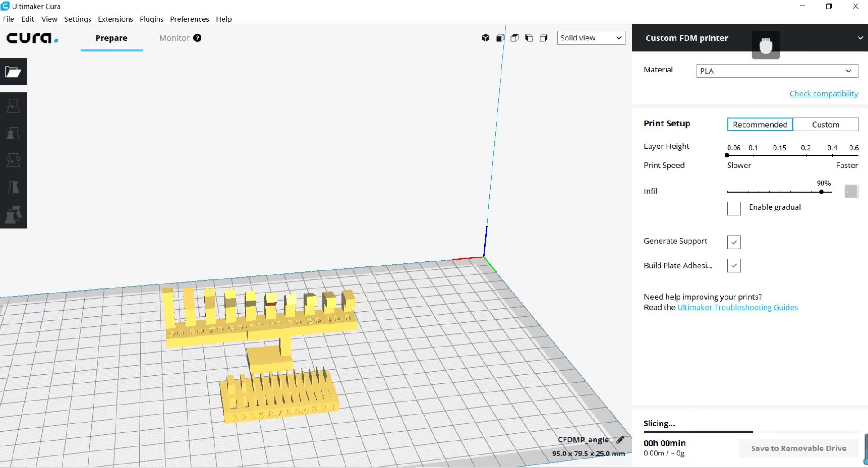Click the Ultimaker Cura title bar icon
This screenshot has width=868, height=468.
point(5,6)
